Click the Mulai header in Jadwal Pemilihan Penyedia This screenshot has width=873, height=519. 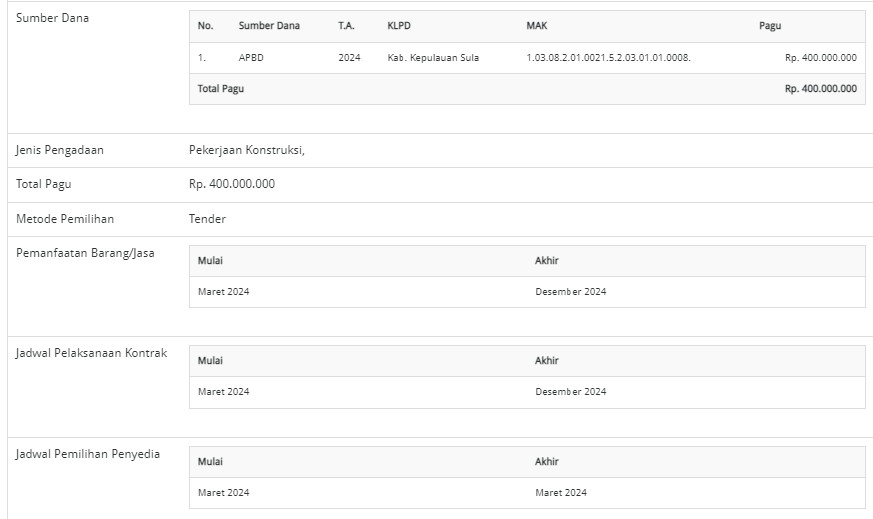pyautogui.click(x=210, y=462)
